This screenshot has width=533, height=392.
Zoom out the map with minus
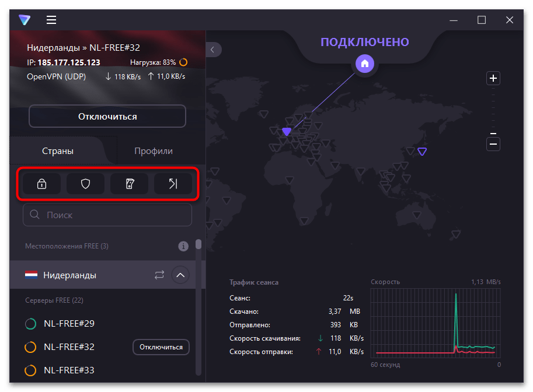click(493, 143)
